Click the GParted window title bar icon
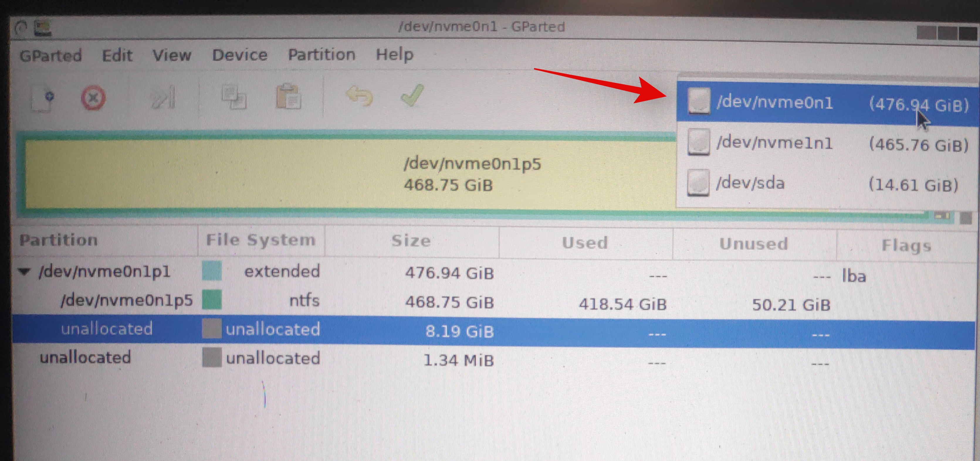Image resolution: width=980 pixels, height=461 pixels. [43, 28]
